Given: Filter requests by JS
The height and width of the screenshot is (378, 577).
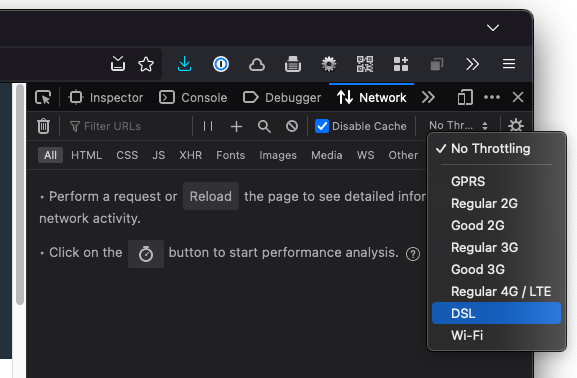Looking at the screenshot, I should [159, 155].
